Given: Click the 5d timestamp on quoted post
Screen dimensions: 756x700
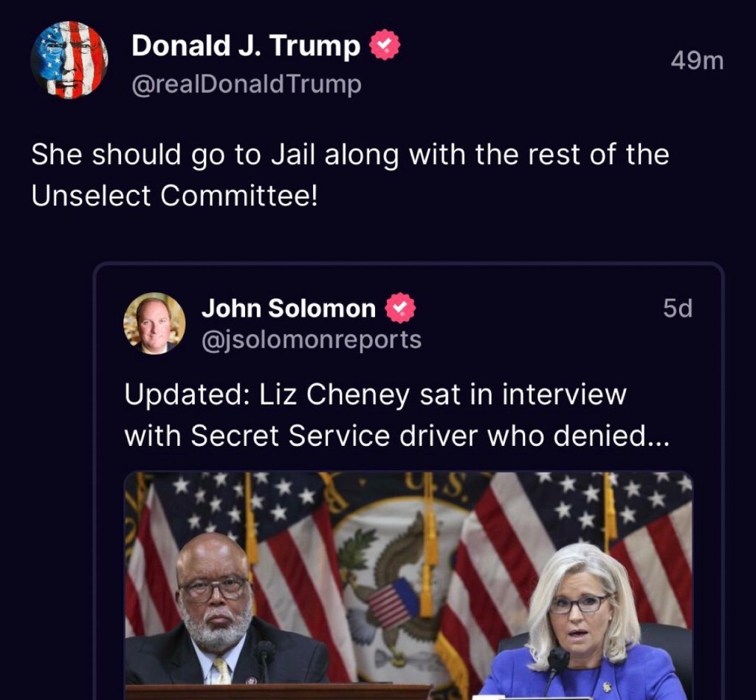Looking at the screenshot, I should tap(677, 309).
